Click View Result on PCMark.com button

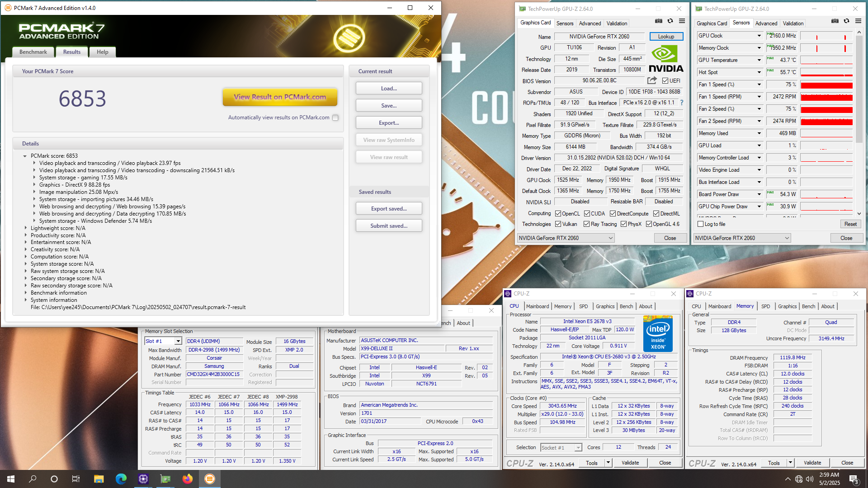coord(280,97)
